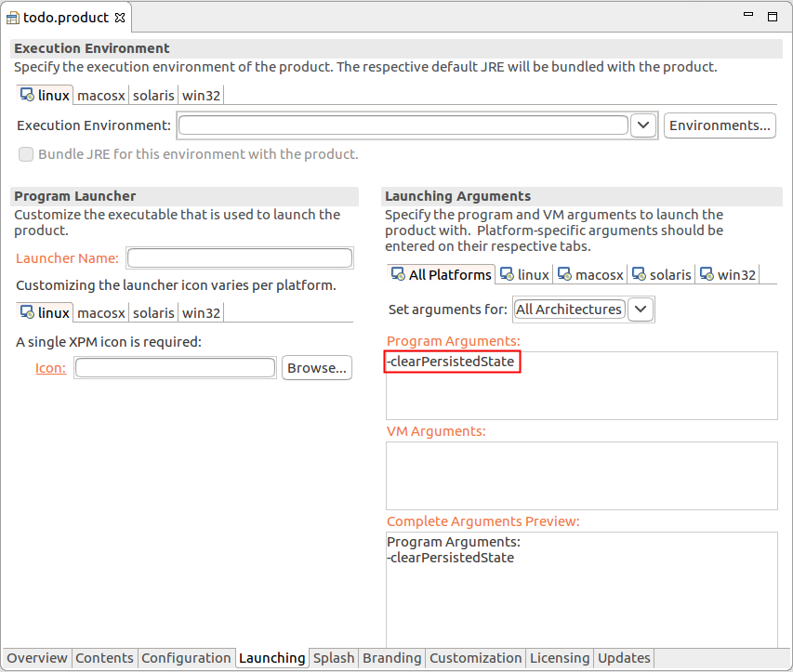
Task: Open the Execution Environment dropdown arrow
Action: tap(643, 125)
